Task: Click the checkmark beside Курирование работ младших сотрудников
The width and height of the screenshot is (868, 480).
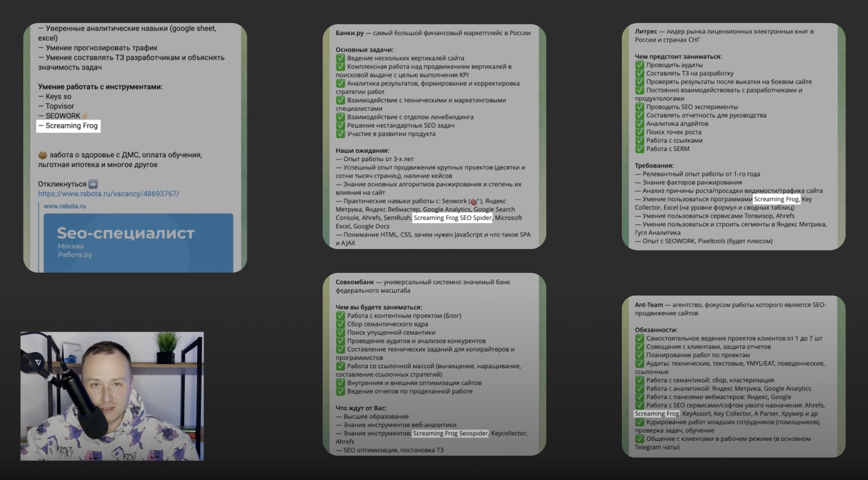Action: [640, 422]
